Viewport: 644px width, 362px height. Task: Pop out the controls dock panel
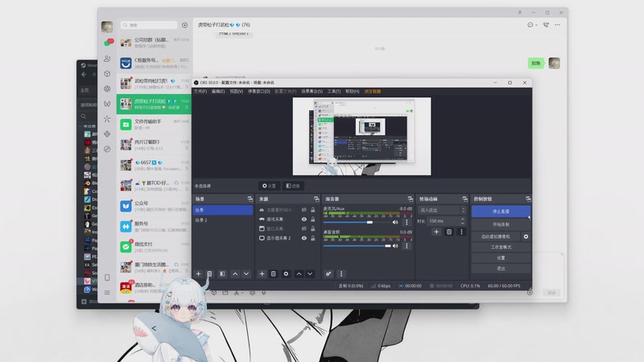[x=528, y=199]
